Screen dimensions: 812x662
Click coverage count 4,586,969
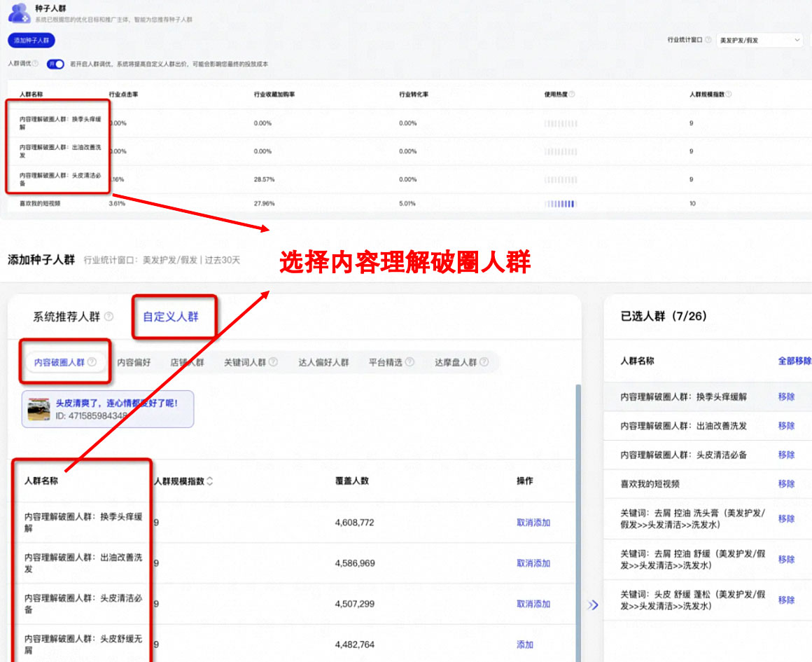(355, 563)
